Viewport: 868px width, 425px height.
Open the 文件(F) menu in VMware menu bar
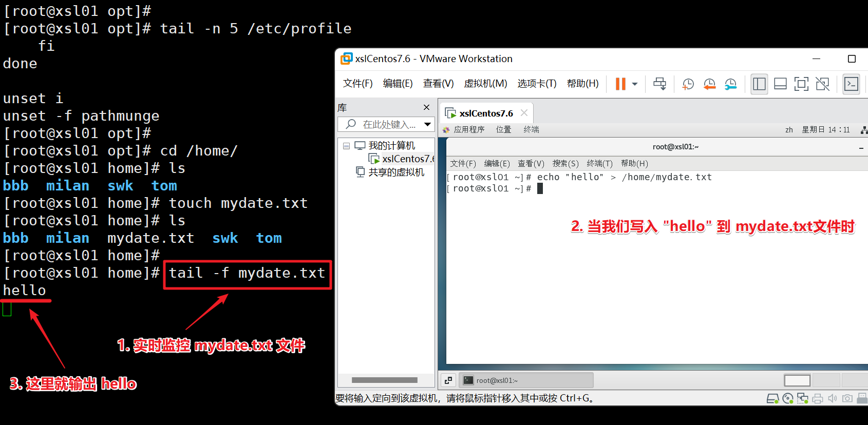tap(358, 84)
